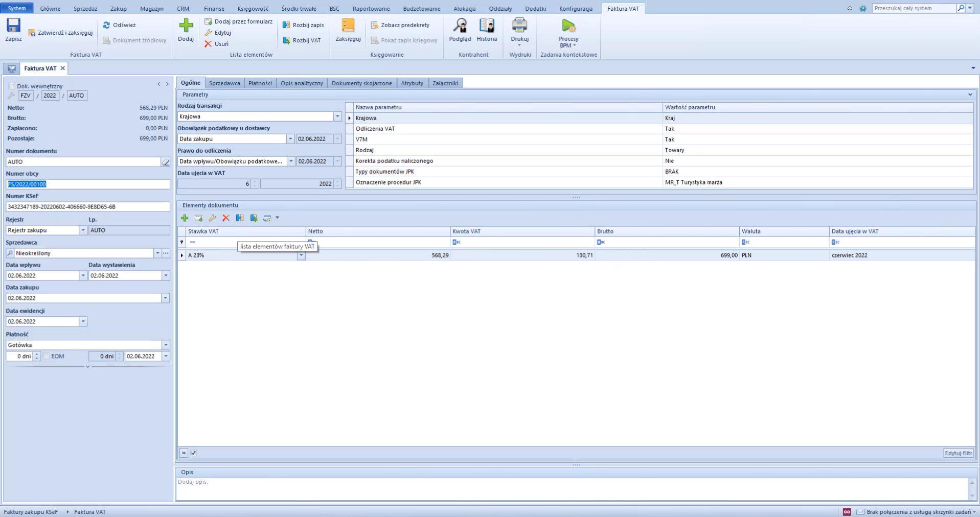Image resolution: width=980 pixels, height=517 pixels.
Task: Click Edytuj filtr button
Action: (x=958, y=453)
